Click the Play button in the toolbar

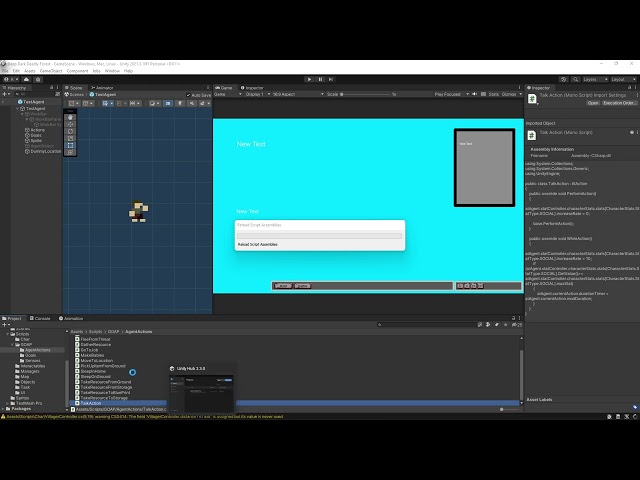(x=309, y=79)
